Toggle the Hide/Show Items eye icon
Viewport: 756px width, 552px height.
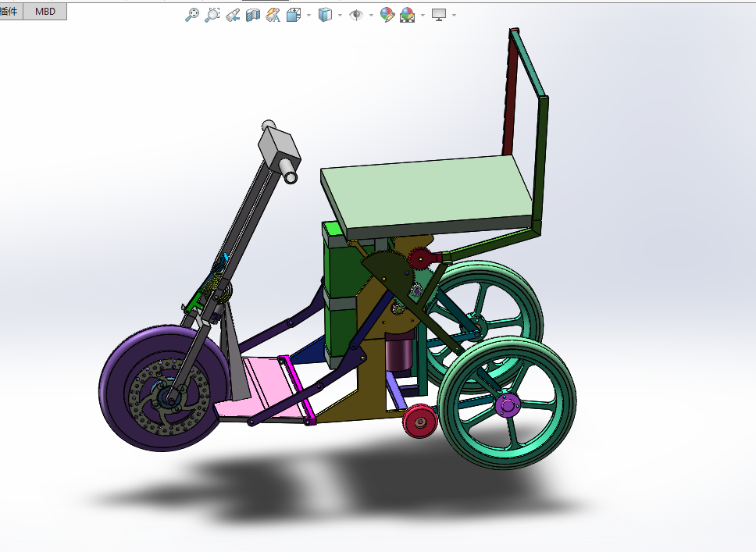356,15
